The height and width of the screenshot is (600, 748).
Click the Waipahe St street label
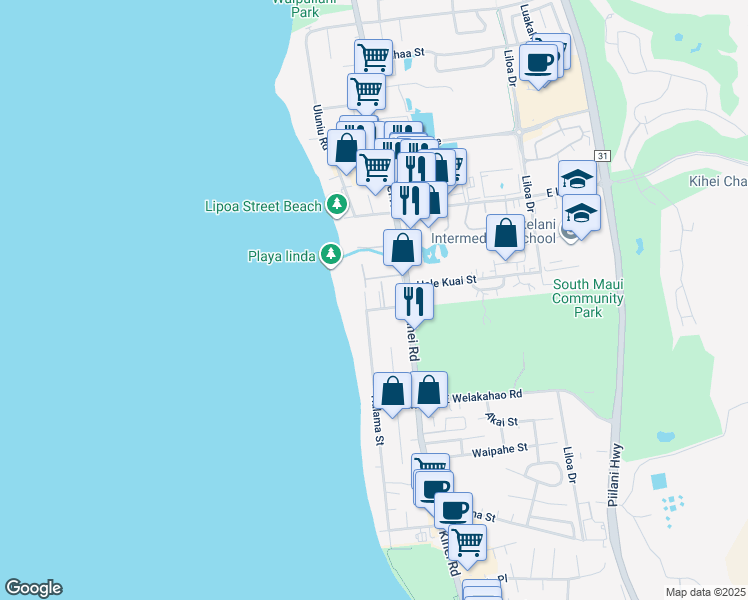499,450
